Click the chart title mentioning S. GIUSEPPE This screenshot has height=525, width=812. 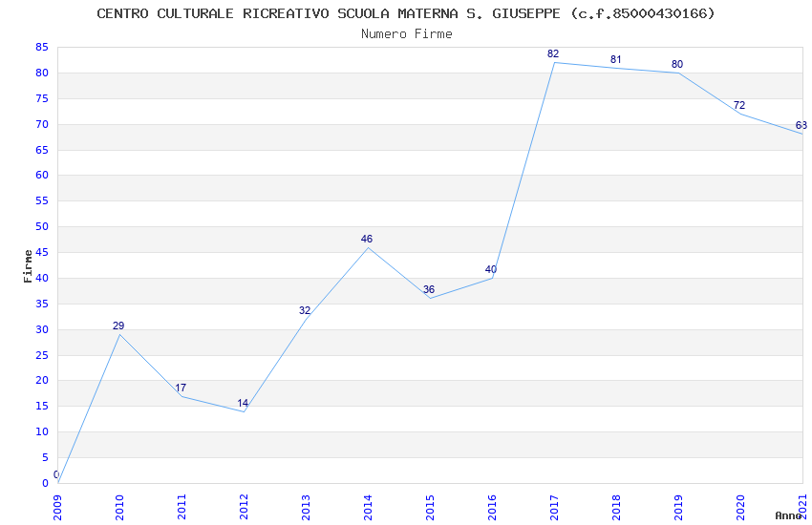[x=405, y=13]
